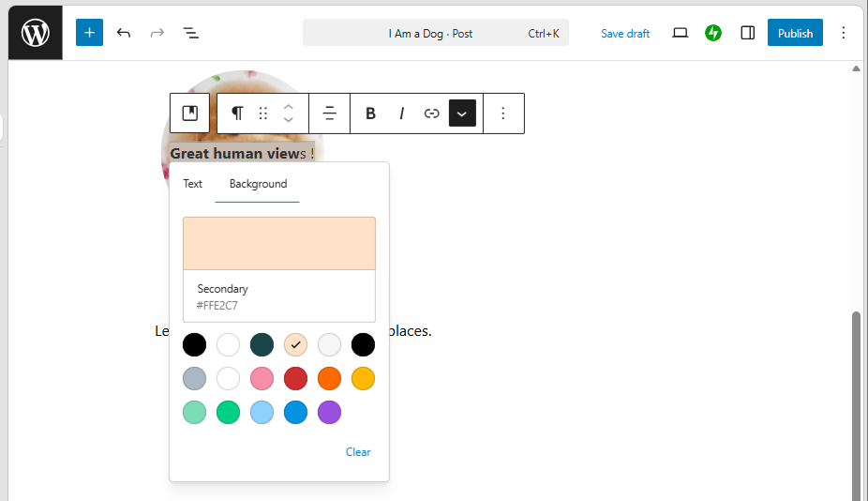Click the Undo arrow icon

pos(124,33)
